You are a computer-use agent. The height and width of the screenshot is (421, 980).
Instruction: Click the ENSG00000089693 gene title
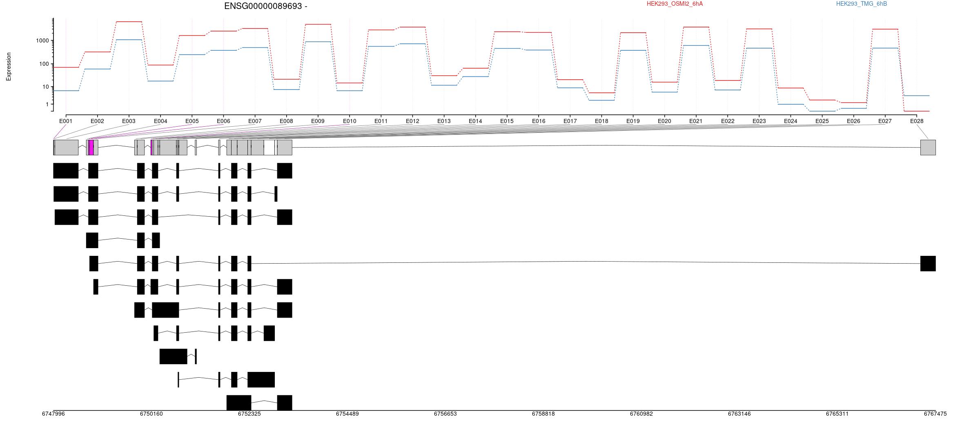coord(266,6)
